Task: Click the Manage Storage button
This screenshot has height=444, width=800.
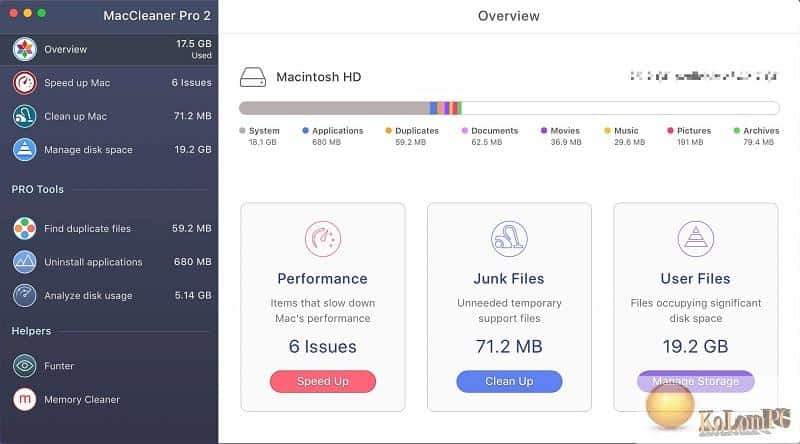Action: click(695, 381)
